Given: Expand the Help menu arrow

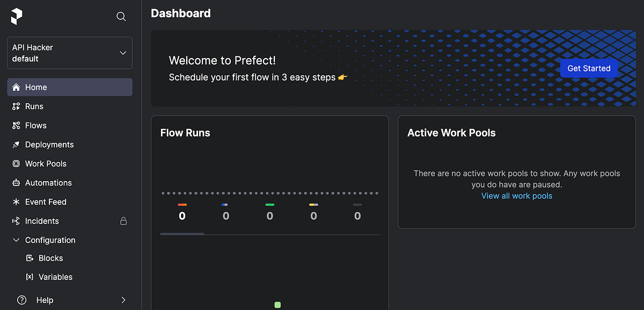Looking at the screenshot, I should 123,300.
